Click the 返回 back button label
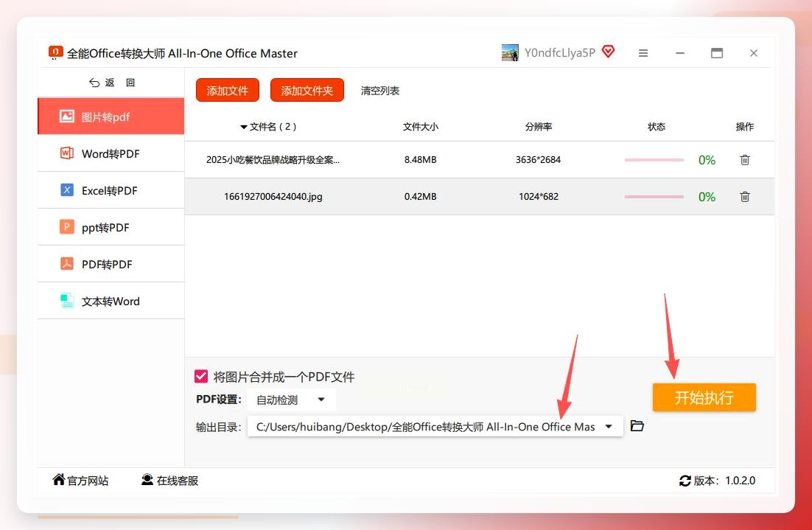 coord(120,83)
